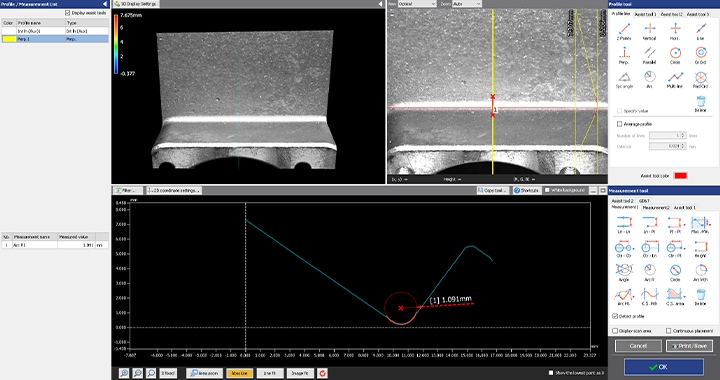Image resolution: width=720 pixels, height=380 pixels.
Task: Open dropdown arrow beside Arc Ht. tool
Action: coord(634,297)
